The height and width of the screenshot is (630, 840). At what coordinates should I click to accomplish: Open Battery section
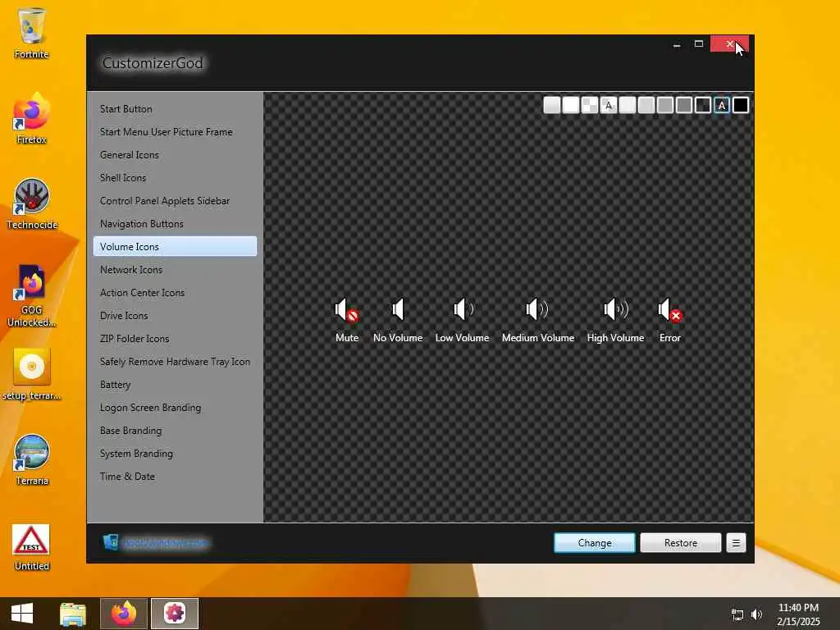point(175,385)
